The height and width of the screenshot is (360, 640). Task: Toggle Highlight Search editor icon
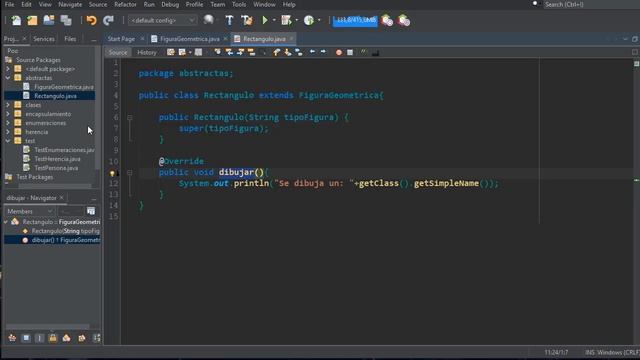tap(251, 52)
